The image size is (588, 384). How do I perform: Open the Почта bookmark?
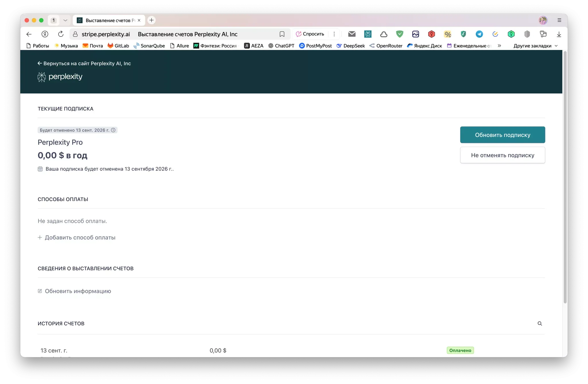93,46
